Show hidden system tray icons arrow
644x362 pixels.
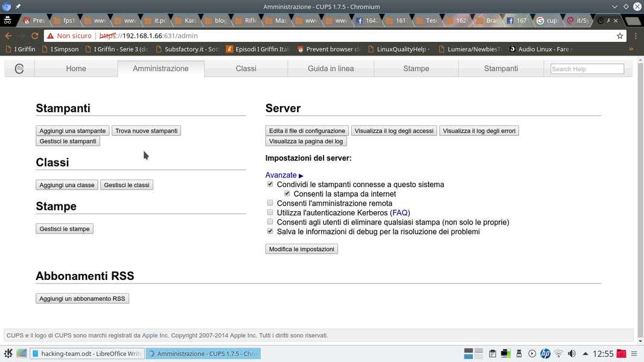point(585,354)
